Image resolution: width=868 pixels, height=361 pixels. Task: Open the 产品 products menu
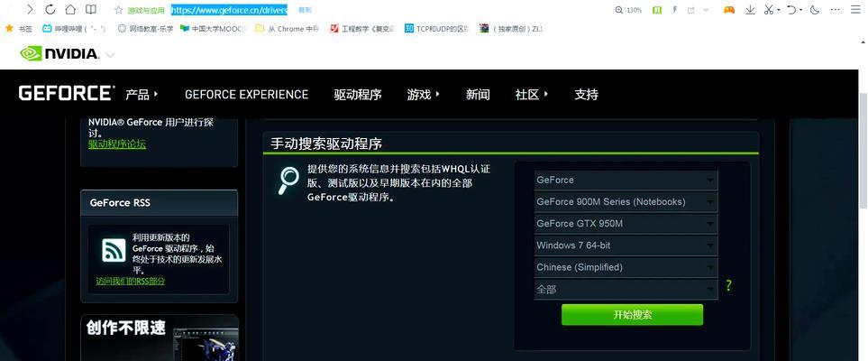[x=142, y=94]
